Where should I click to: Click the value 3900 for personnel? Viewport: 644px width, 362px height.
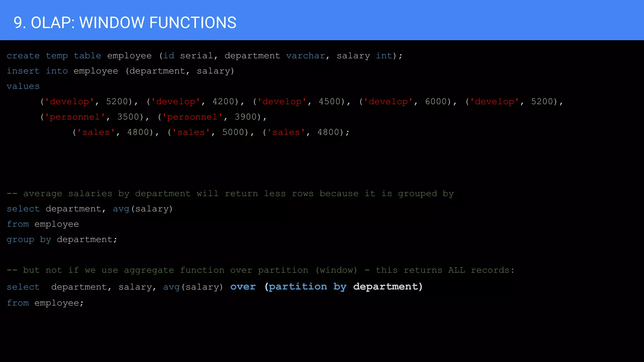[x=246, y=117]
